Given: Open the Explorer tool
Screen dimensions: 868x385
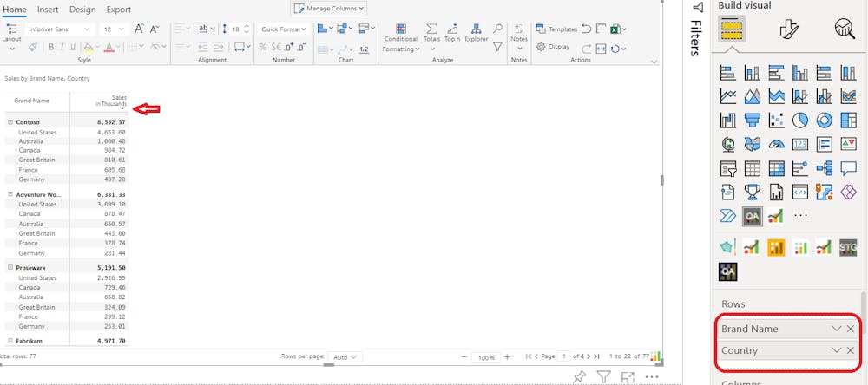Looking at the screenshot, I should (476, 33).
